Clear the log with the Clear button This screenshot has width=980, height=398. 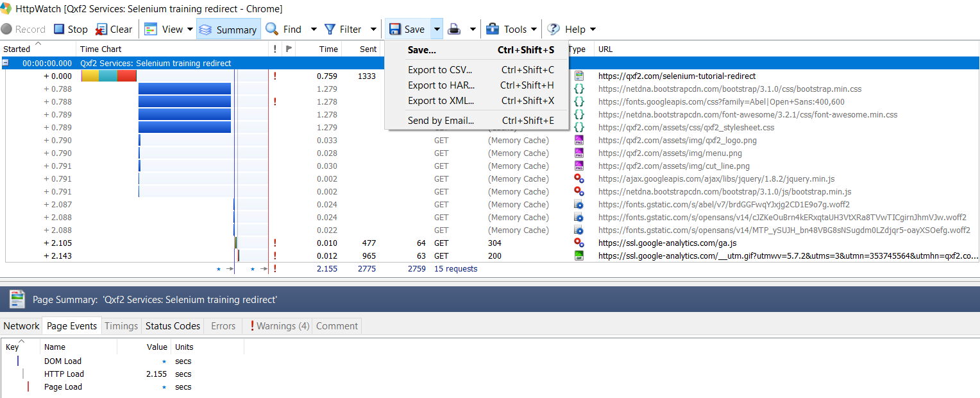pos(114,30)
